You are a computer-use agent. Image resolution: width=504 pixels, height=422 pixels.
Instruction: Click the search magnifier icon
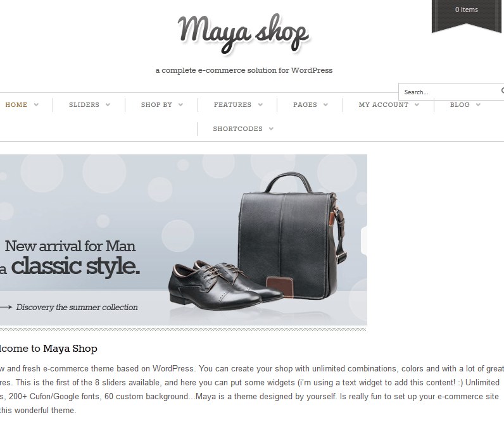[x=502, y=91]
